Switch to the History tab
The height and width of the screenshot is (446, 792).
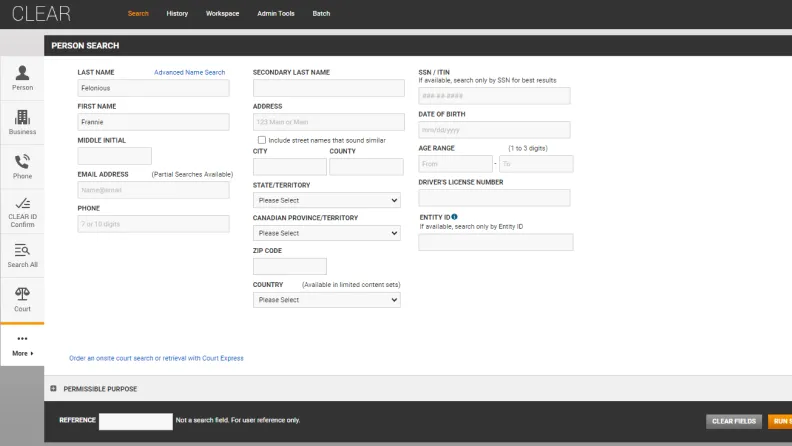click(177, 14)
